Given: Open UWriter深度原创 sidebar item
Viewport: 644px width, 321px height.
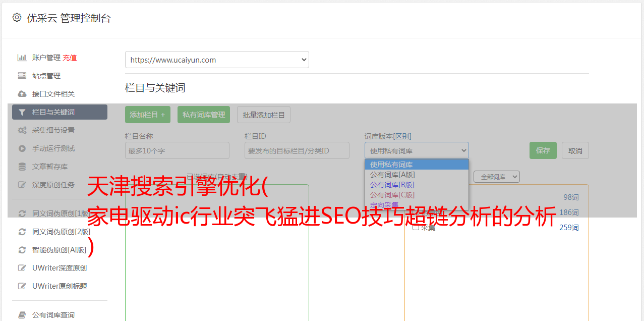Looking at the screenshot, I should (x=60, y=268).
